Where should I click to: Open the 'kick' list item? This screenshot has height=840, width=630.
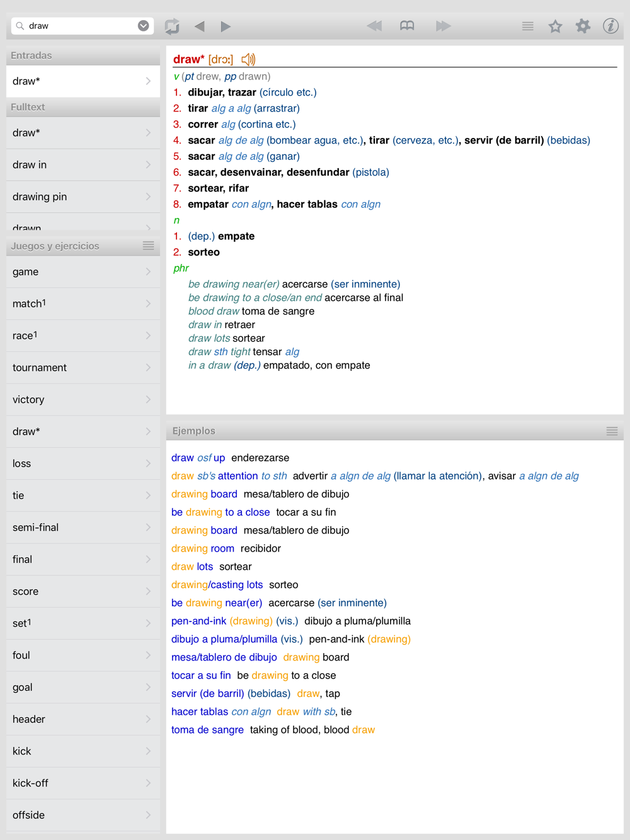pos(83,751)
